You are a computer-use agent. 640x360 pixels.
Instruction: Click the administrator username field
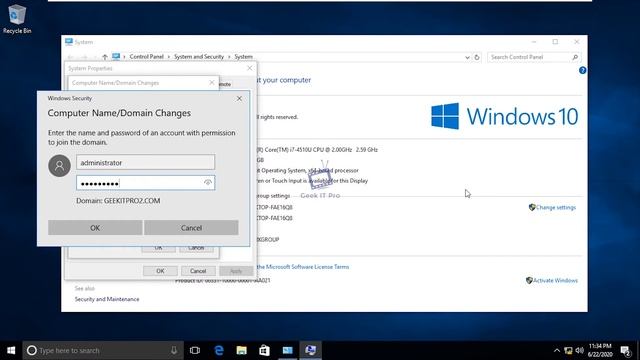click(145, 162)
